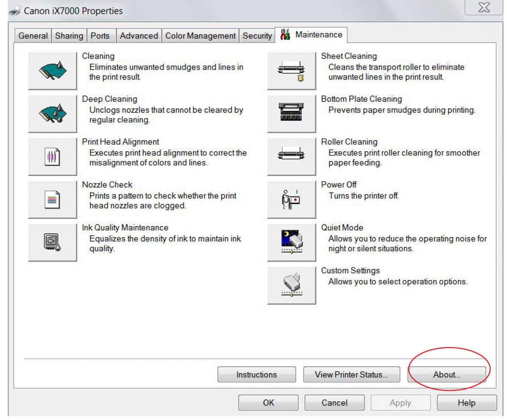
Task: Open Help for printer properties
Action: 466,403
